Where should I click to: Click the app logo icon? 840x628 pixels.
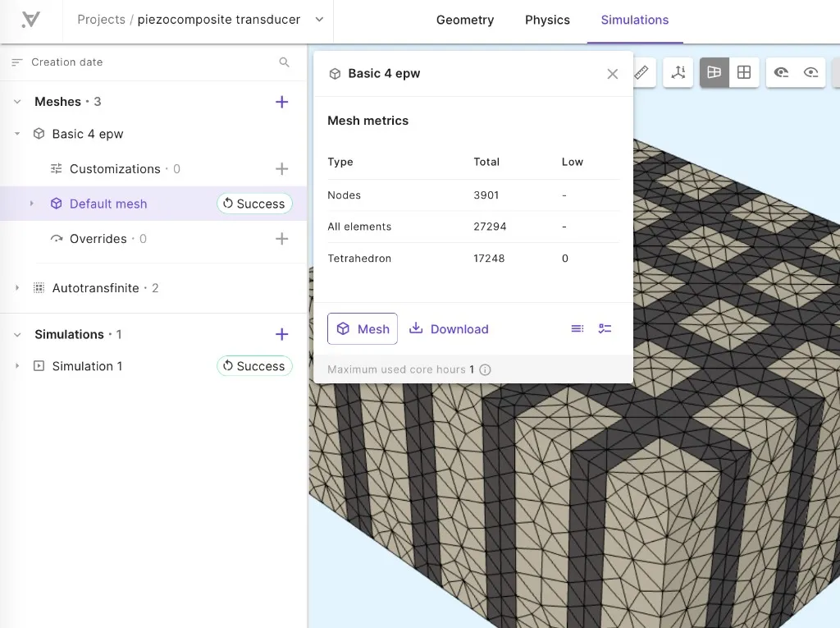click(x=30, y=20)
